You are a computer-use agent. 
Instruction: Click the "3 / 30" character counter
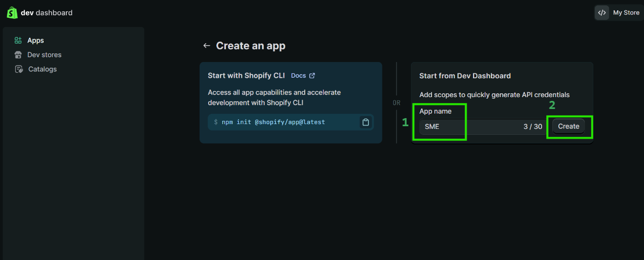click(532, 127)
